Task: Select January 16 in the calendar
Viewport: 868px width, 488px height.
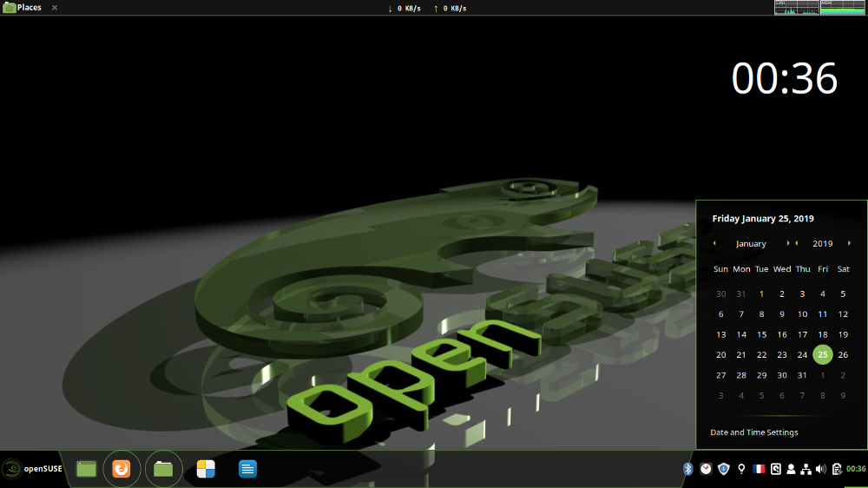Action: coord(782,334)
